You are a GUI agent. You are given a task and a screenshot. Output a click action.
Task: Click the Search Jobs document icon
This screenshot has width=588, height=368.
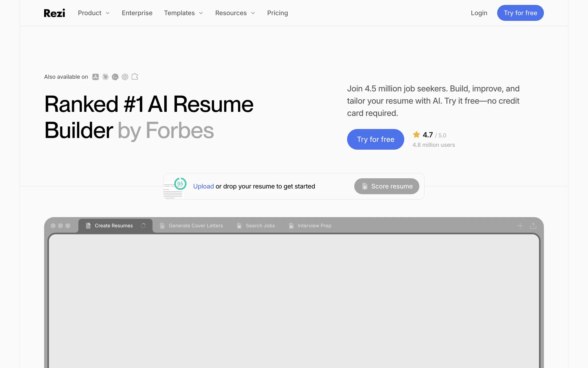point(239,226)
